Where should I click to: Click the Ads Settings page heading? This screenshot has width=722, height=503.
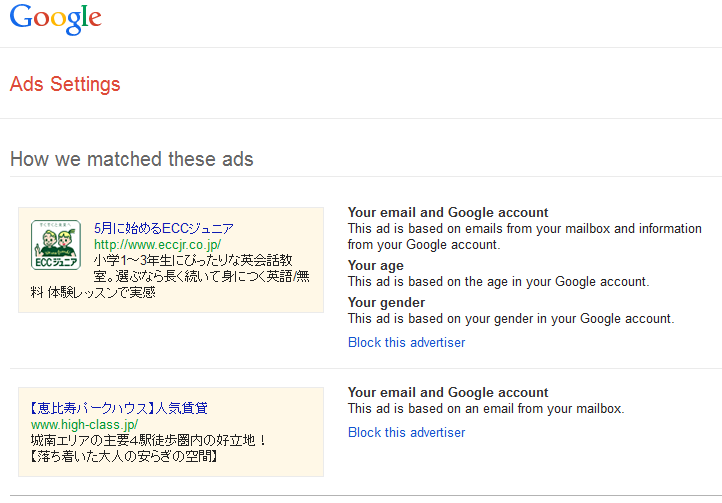coord(65,84)
